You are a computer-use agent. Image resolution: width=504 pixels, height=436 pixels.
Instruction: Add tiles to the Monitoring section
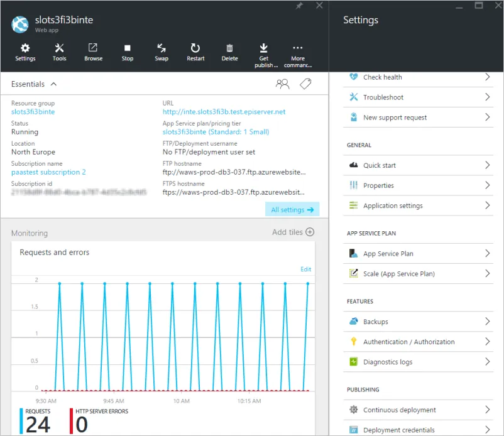(x=293, y=232)
